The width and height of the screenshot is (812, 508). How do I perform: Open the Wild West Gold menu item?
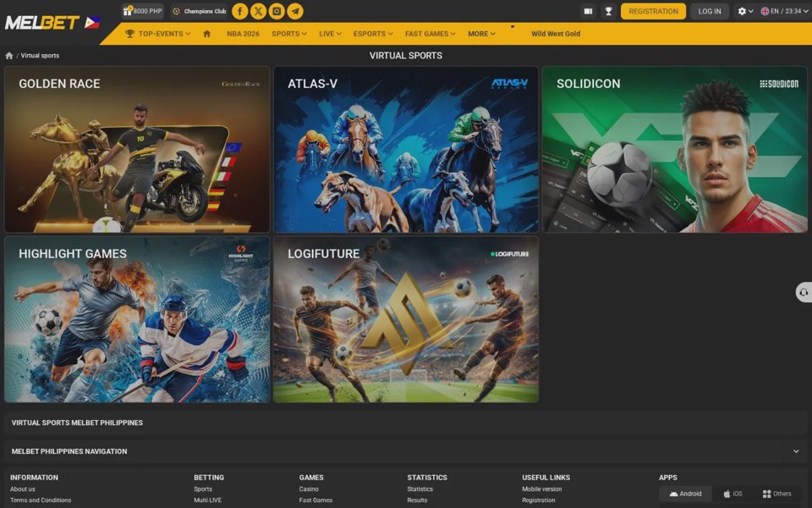(x=556, y=34)
